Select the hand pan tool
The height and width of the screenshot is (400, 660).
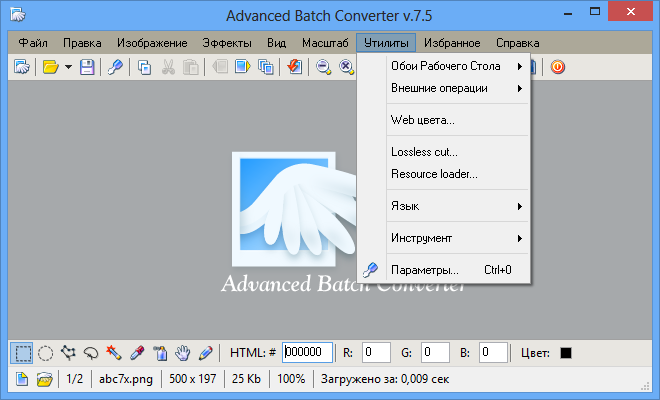point(183,353)
